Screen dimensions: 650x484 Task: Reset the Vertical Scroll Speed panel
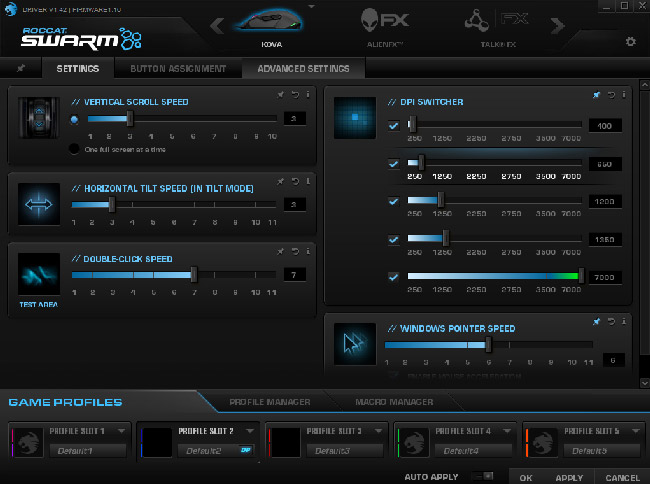point(295,94)
